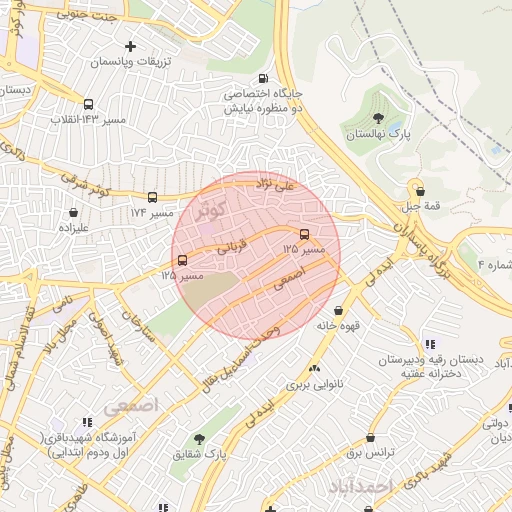
Task: Click the medical cross icon above تزریقات وپانسمان
Action: [130, 46]
